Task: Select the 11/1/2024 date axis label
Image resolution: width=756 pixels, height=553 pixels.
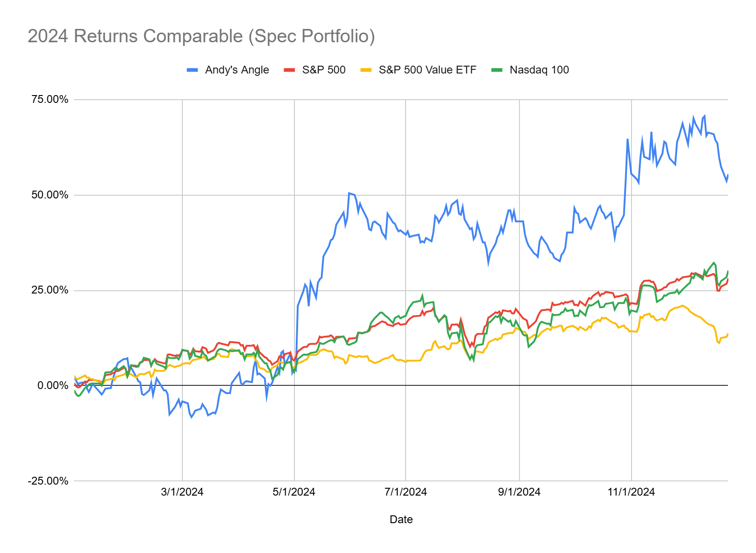Action: [631, 492]
